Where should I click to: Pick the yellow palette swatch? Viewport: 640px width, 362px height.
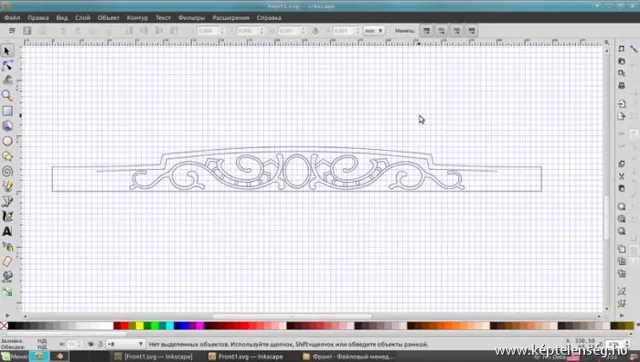pyautogui.click(x=139, y=326)
